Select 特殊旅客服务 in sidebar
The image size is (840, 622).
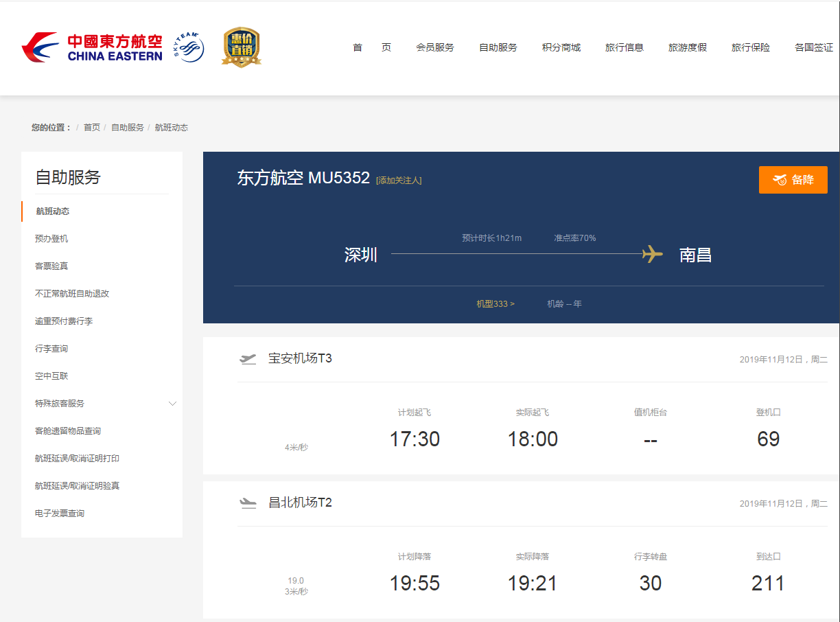click(60, 404)
